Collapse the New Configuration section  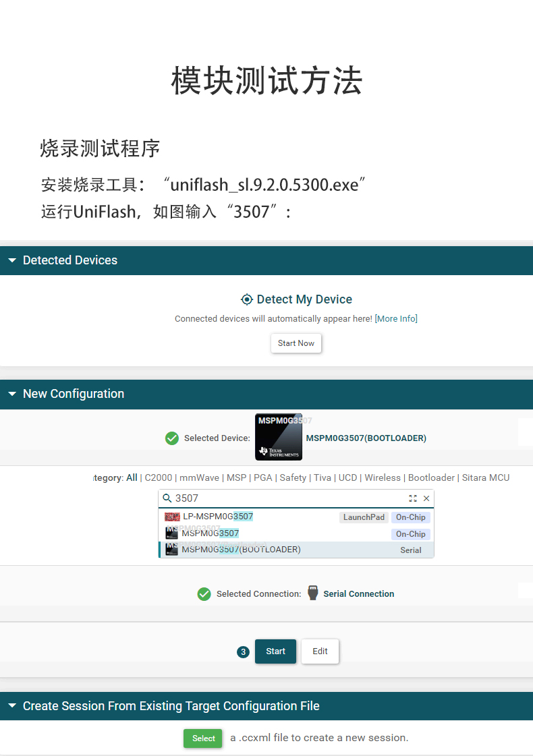(12, 394)
